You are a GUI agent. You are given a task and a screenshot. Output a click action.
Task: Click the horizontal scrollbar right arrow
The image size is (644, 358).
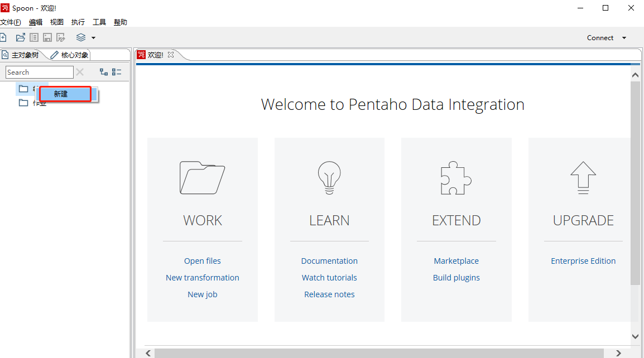[618, 353]
